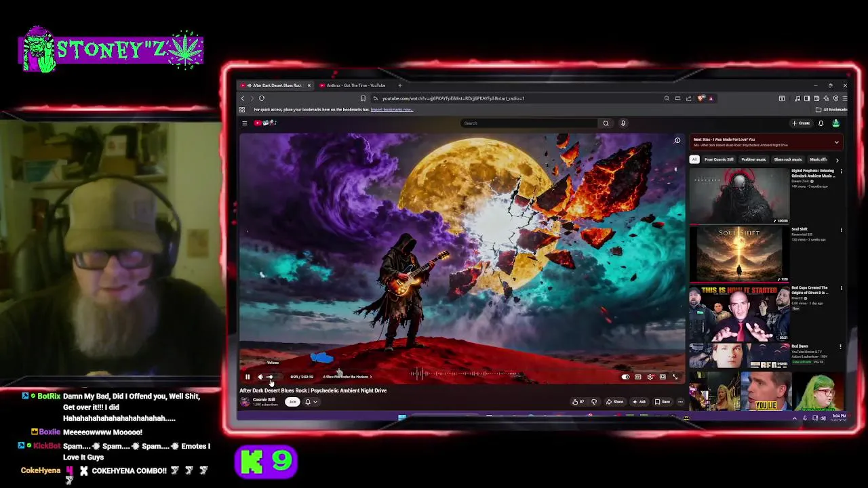Image resolution: width=868 pixels, height=488 pixels.
Task: Open the Cosmic Still channel name
Action: pos(264,400)
